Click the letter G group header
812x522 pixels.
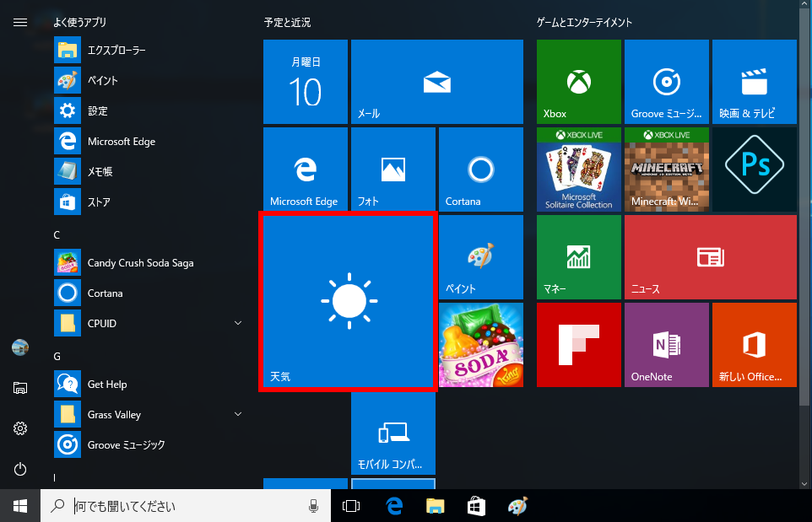click(57, 357)
